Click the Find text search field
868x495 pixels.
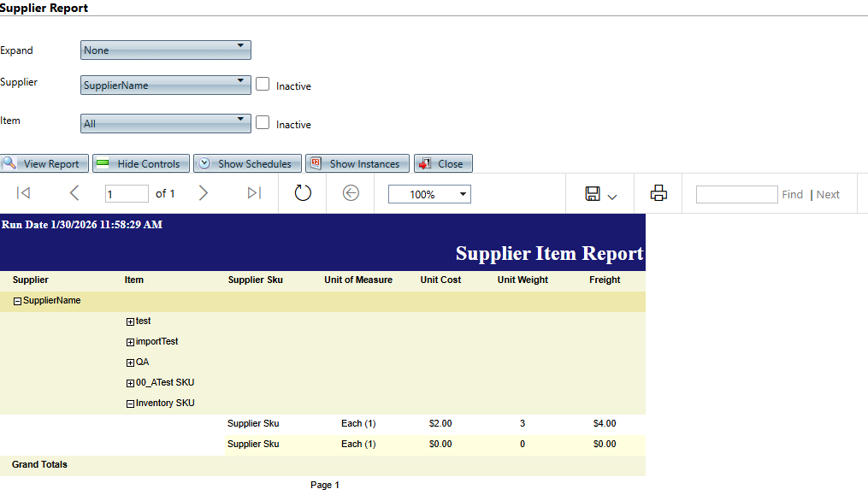coord(736,194)
